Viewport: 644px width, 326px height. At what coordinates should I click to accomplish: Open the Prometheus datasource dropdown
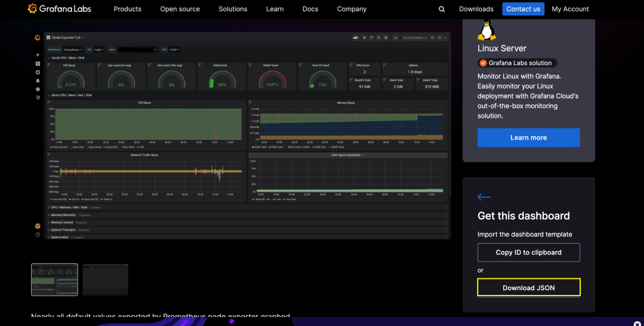72,50
